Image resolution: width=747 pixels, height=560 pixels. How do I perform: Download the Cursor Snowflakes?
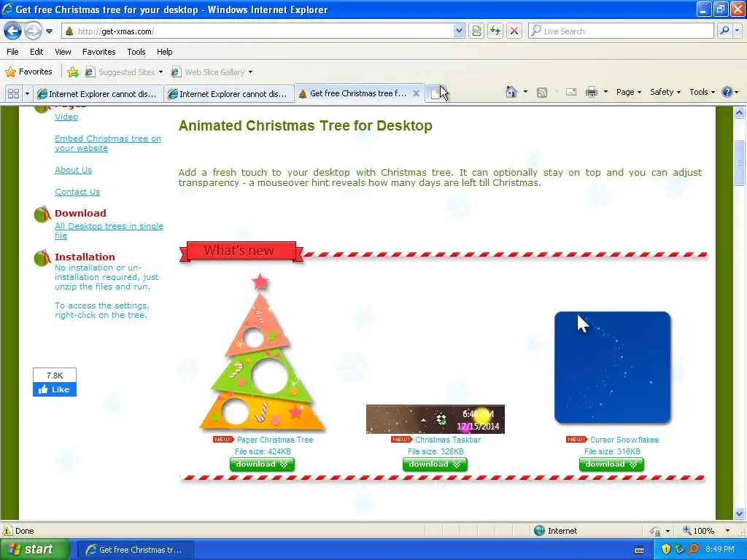pyautogui.click(x=611, y=464)
